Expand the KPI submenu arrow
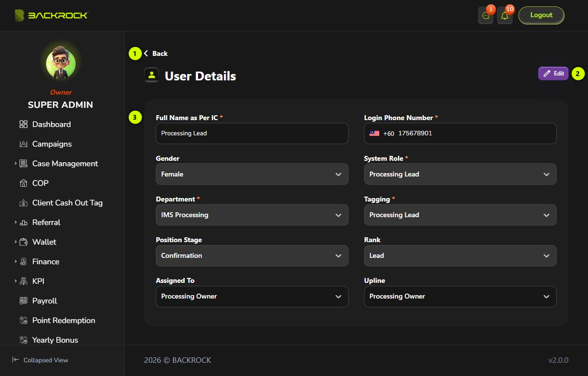 point(16,281)
